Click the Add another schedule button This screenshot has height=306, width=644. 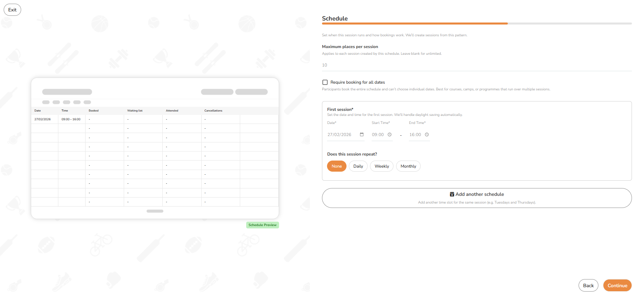[x=477, y=198]
